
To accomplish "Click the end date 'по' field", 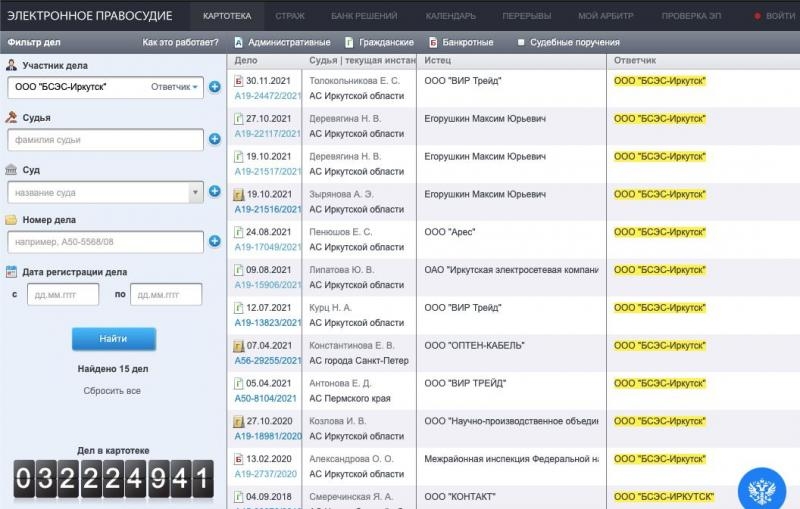I will click(x=166, y=294).
